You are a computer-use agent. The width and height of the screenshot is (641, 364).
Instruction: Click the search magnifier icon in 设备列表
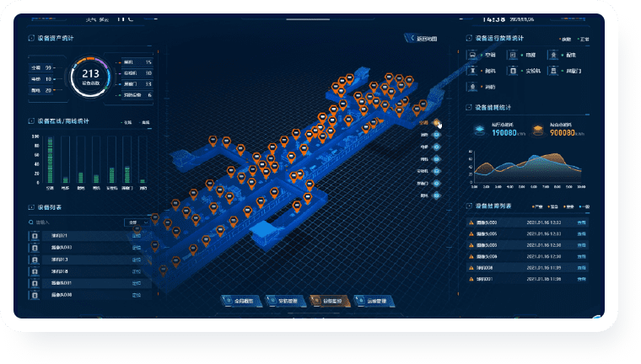[x=31, y=222]
